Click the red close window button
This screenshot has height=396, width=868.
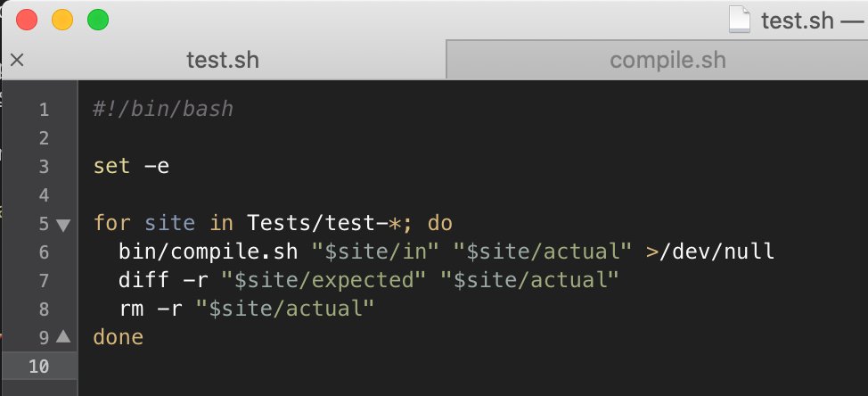coord(27,20)
